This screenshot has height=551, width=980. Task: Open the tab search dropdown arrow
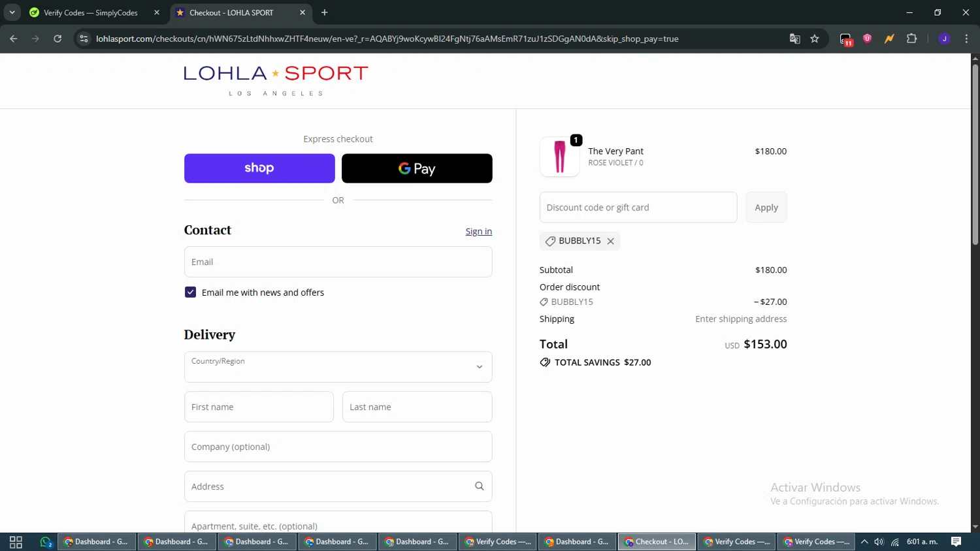[x=12, y=12]
